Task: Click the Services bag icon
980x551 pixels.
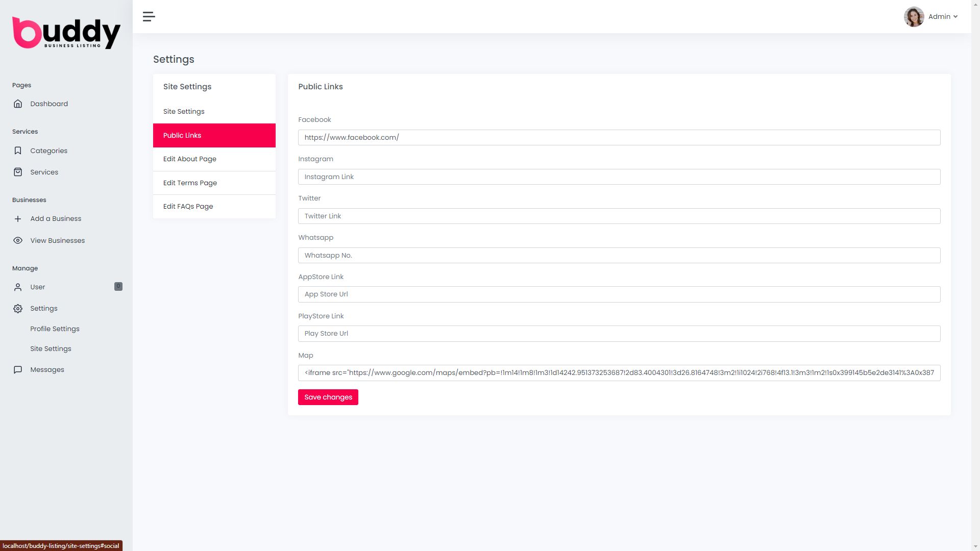Action: click(x=18, y=172)
